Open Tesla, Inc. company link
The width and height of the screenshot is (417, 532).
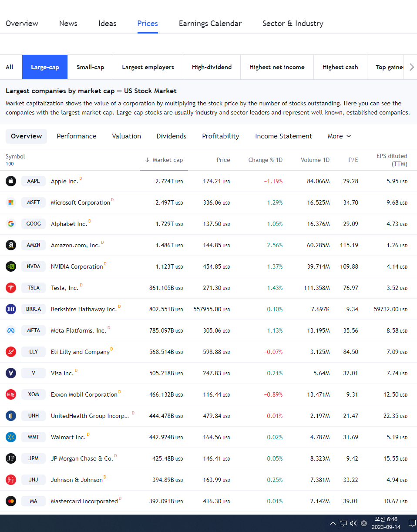coord(65,288)
